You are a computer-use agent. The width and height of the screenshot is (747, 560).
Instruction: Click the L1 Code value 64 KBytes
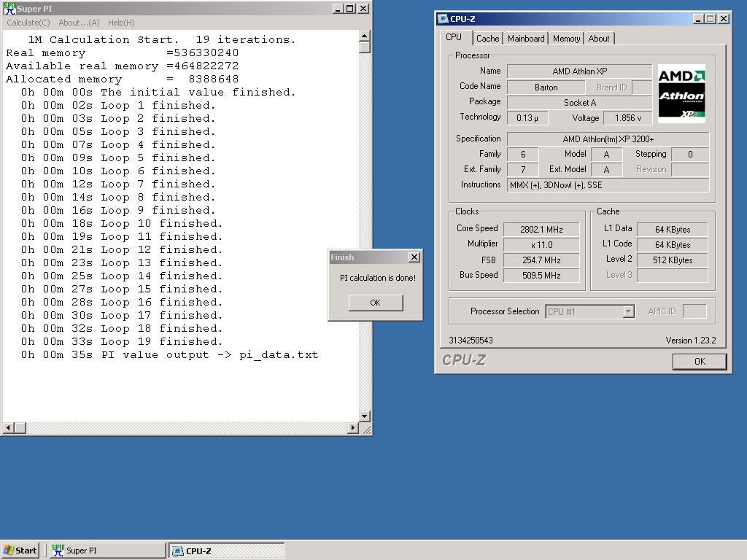672,245
